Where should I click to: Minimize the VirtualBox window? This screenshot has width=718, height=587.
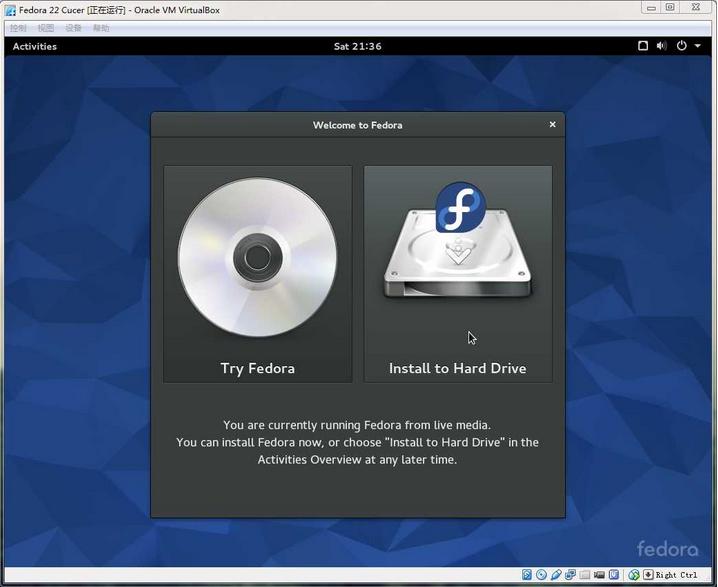point(651,7)
